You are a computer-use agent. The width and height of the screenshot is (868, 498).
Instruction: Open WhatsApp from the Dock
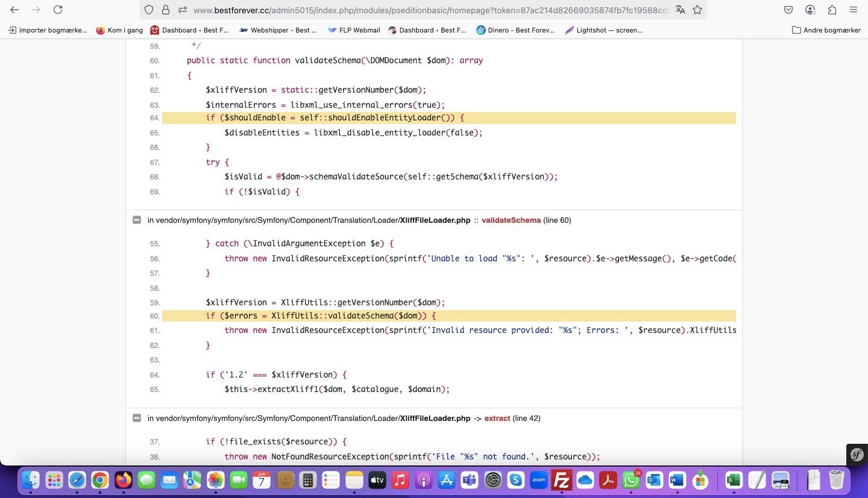tap(631, 480)
